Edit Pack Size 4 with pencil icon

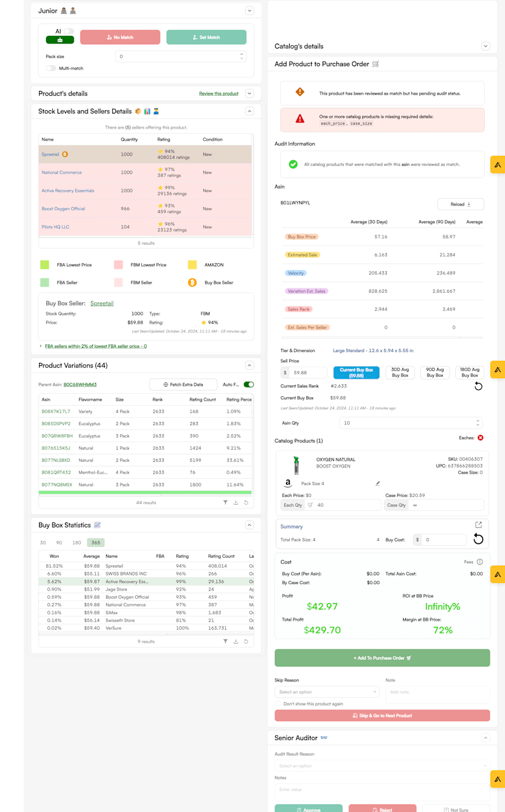click(x=377, y=483)
